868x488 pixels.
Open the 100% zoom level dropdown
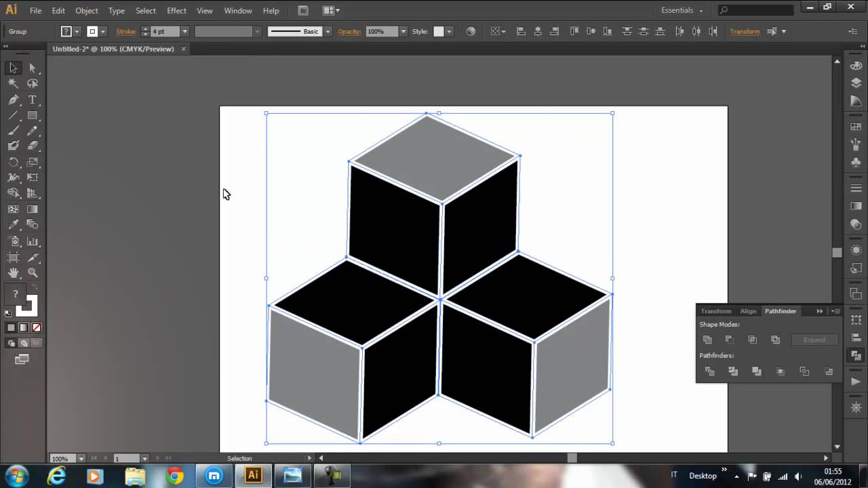(81, 459)
